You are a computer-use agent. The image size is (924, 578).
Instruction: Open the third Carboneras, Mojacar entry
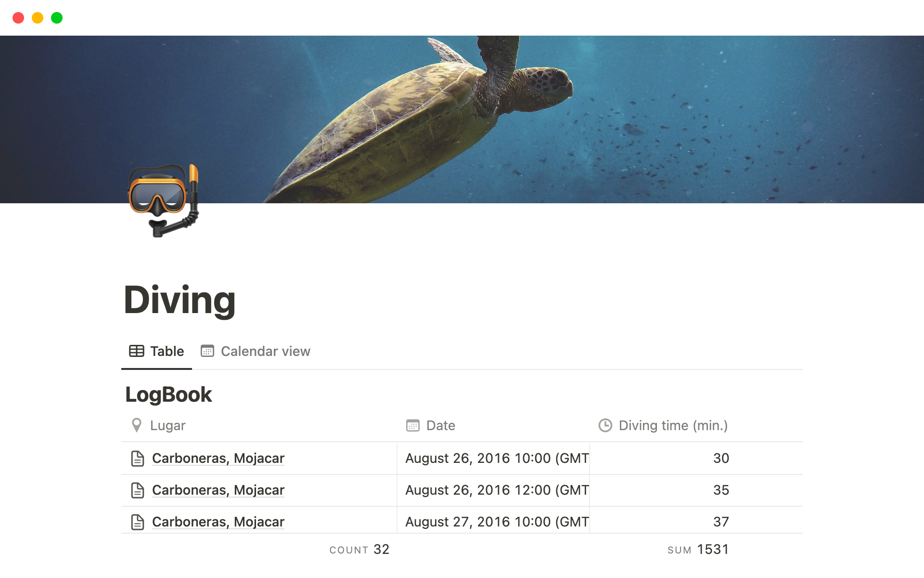218,522
